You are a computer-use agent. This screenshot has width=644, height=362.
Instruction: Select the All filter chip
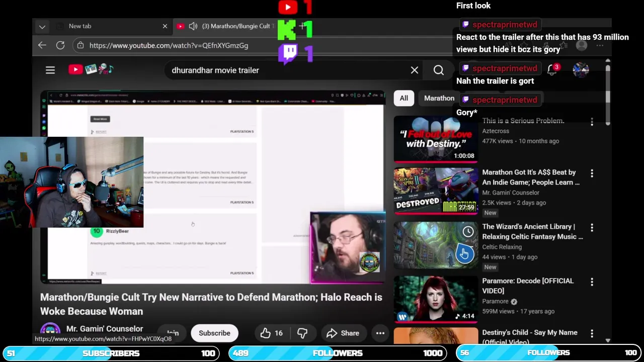404,98
